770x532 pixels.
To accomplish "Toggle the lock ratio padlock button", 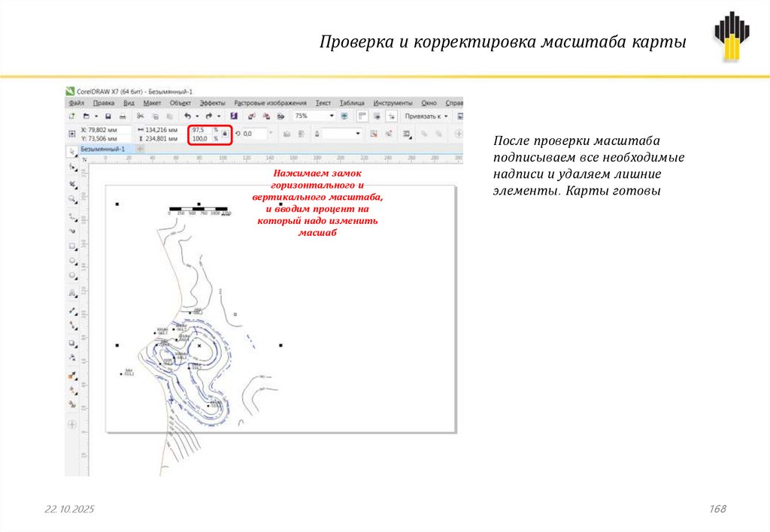I will [225, 134].
